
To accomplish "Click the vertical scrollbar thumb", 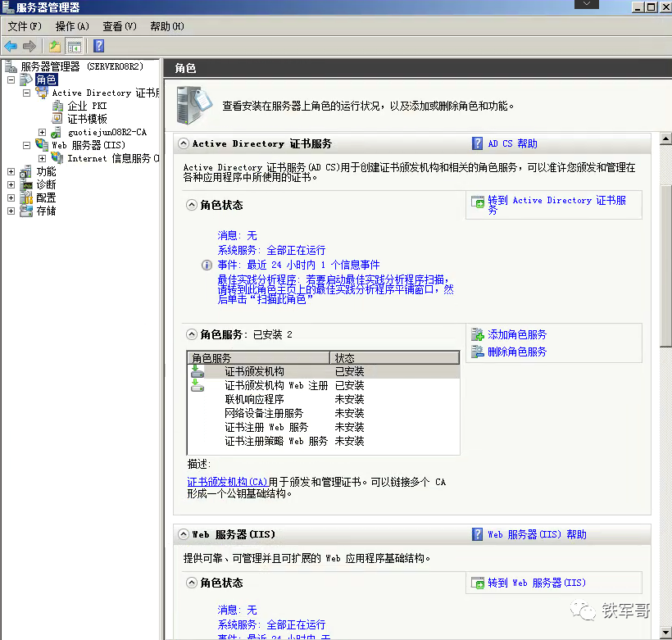I will (x=665, y=266).
